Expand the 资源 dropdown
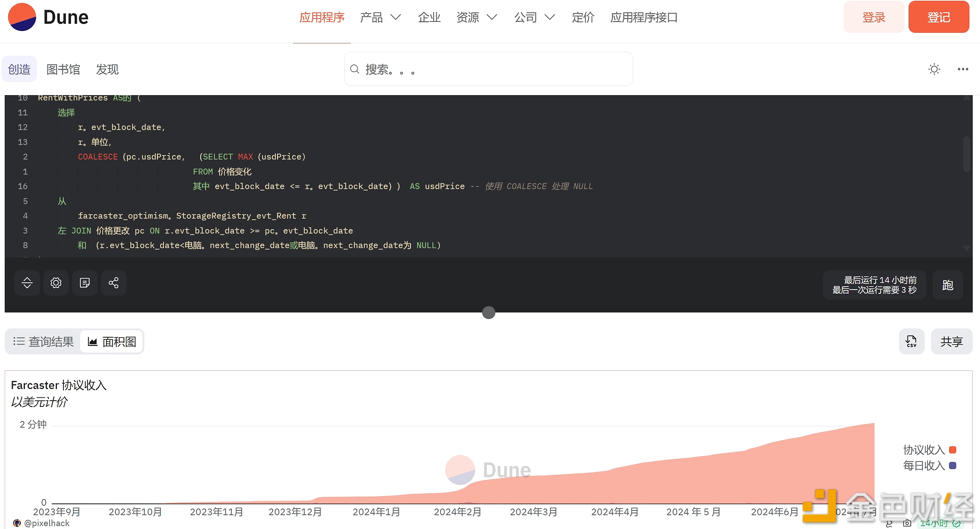This screenshot has height=529, width=980. point(477,17)
